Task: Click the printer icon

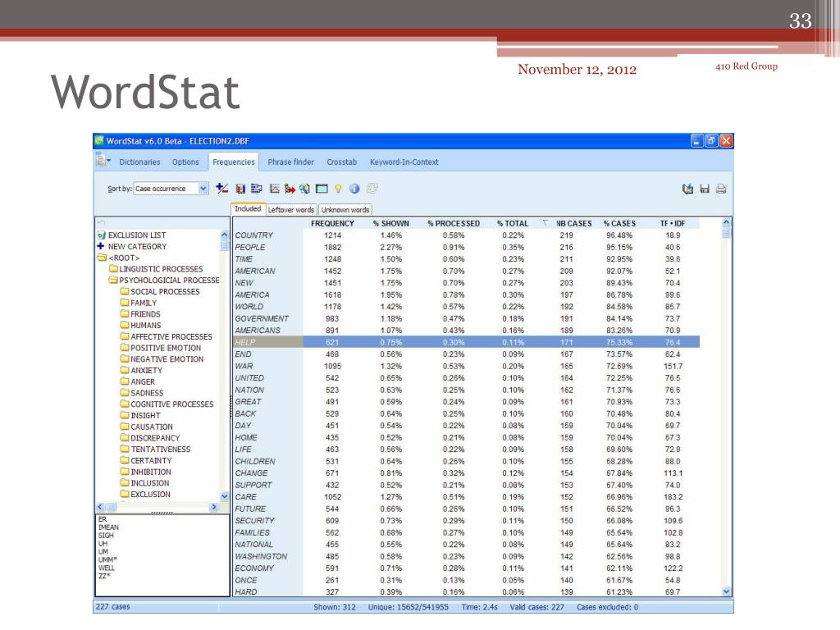Action: click(721, 189)
